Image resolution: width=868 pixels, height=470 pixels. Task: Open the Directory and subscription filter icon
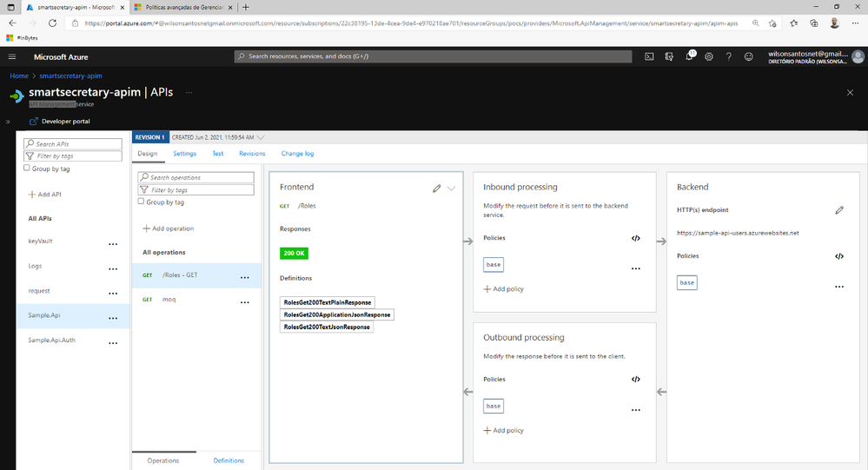pos(669,56)
